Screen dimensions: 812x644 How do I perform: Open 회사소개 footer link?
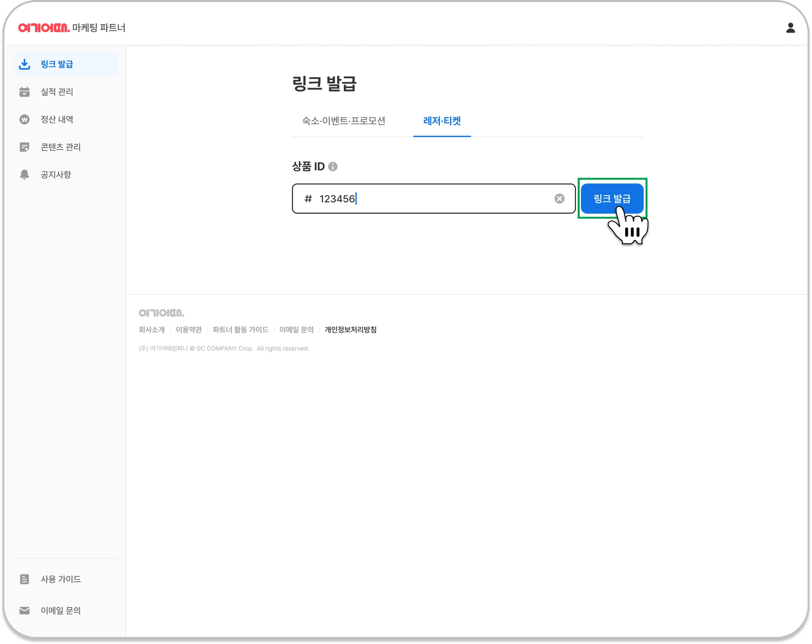tap(151, 330)
